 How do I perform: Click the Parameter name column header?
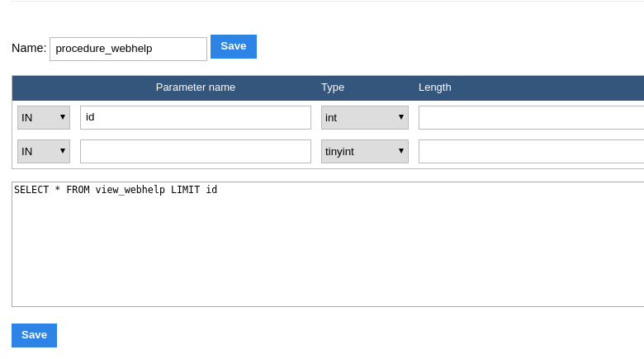[x=195, y=87]
